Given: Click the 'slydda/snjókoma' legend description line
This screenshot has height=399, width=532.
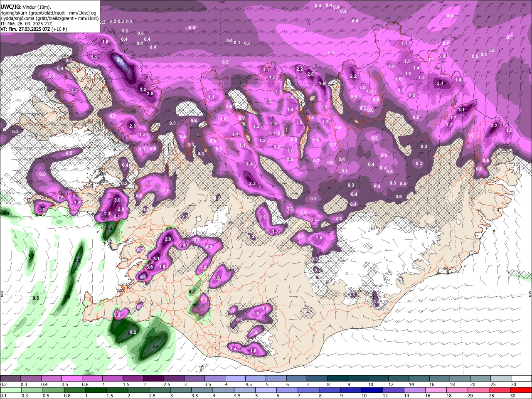Looking at the screenshot, I should 49,18.
